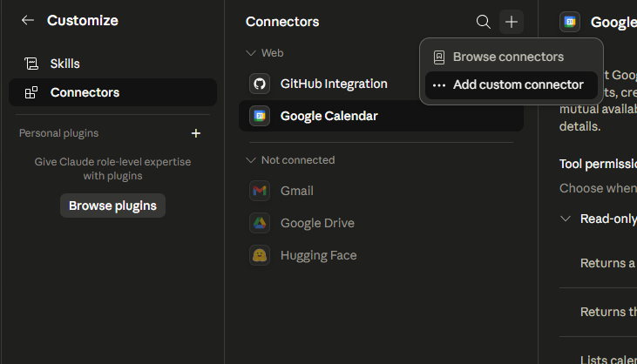The image size is (637, 364).
Task: Click the Connectors panel heading
Action: click(x=282, y=22)
